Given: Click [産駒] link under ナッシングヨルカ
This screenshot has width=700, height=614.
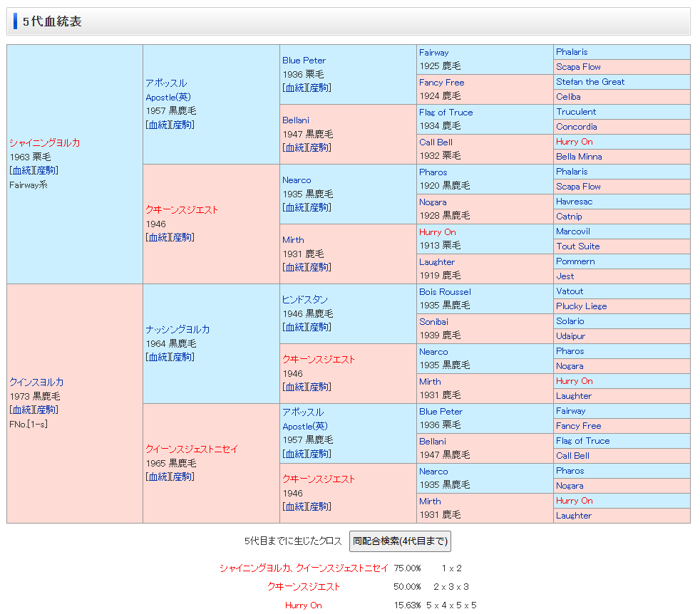Looking at the screenshot, I should 182,357.
